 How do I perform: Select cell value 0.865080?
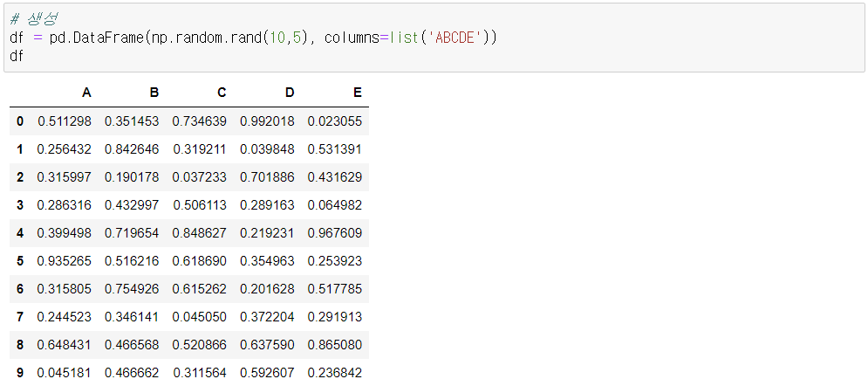(335, 345)
